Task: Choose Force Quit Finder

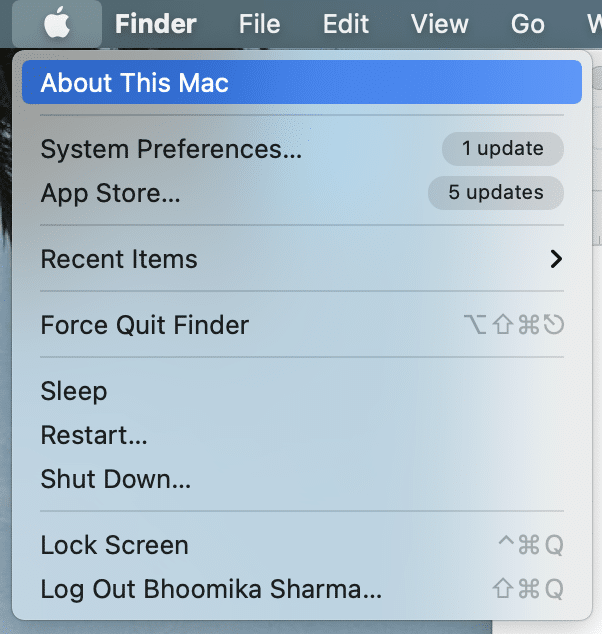Action: pos(144,325)
